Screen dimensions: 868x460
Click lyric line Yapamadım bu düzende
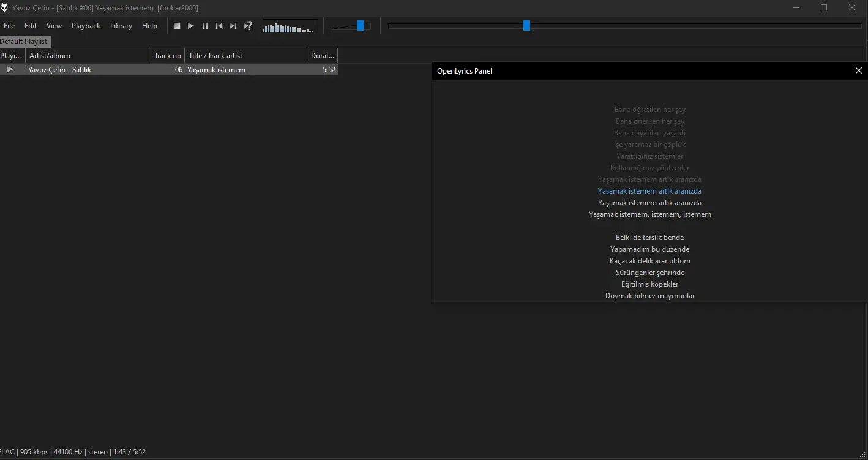(x=649, y=249)
